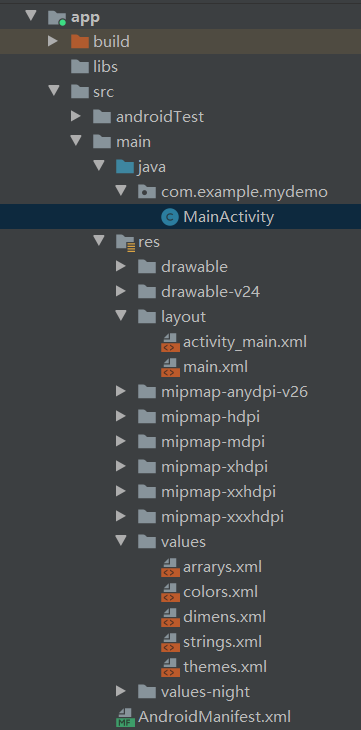
Task: Collapse the com.example.mydemo package arrow
Action: click(x=121, y=191)
